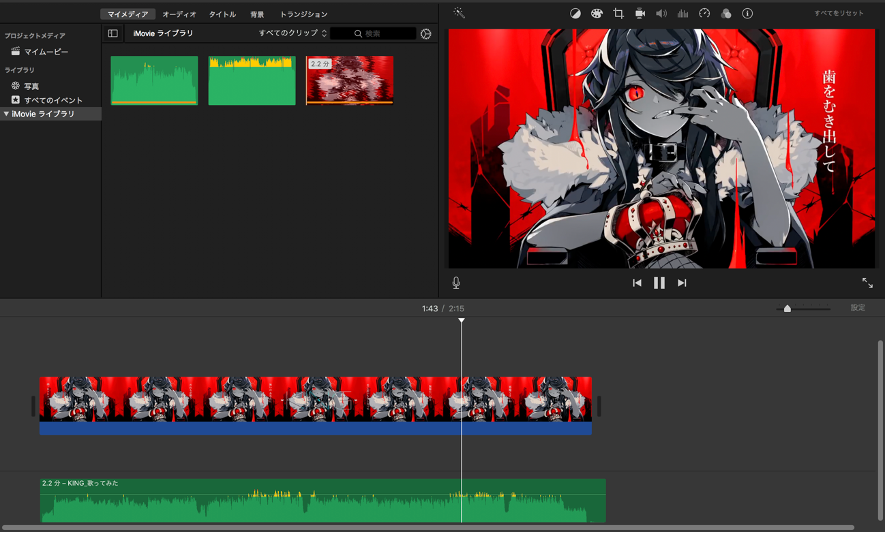Viewport: 885px width, 533px height.
Task: Select すべてのイベント library item
Action: tap(47, 100)
